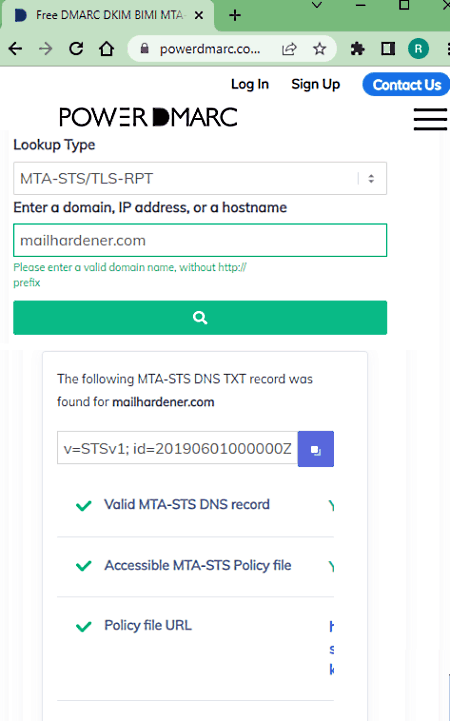
Task: Copy the MTA-STS record with copy icon
Action: [316, 449]
